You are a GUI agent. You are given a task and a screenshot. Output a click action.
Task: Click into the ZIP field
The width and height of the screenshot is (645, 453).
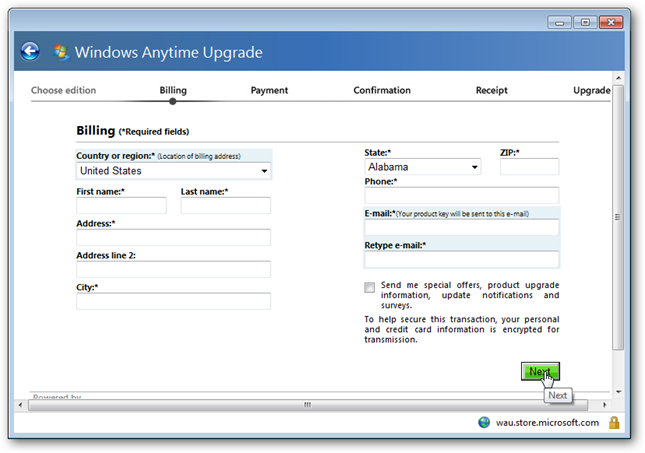tap(529, 167)
